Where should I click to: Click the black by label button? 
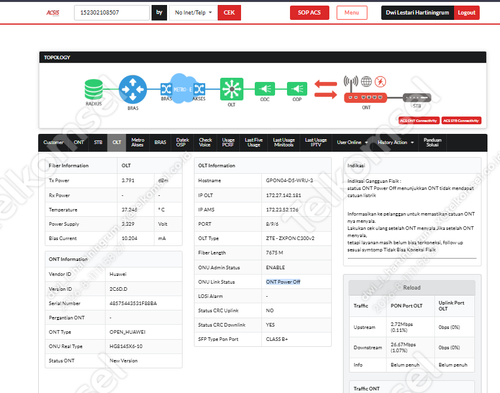[159, 13]
